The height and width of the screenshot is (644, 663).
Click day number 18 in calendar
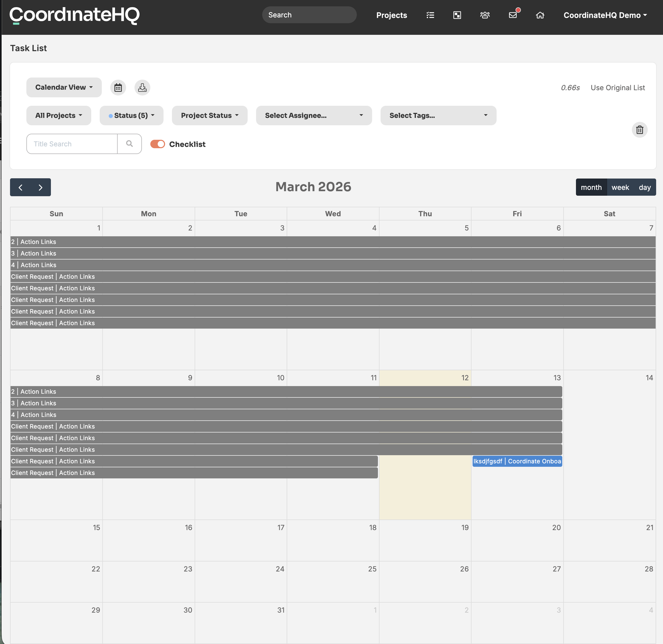[x=373, y=528]
